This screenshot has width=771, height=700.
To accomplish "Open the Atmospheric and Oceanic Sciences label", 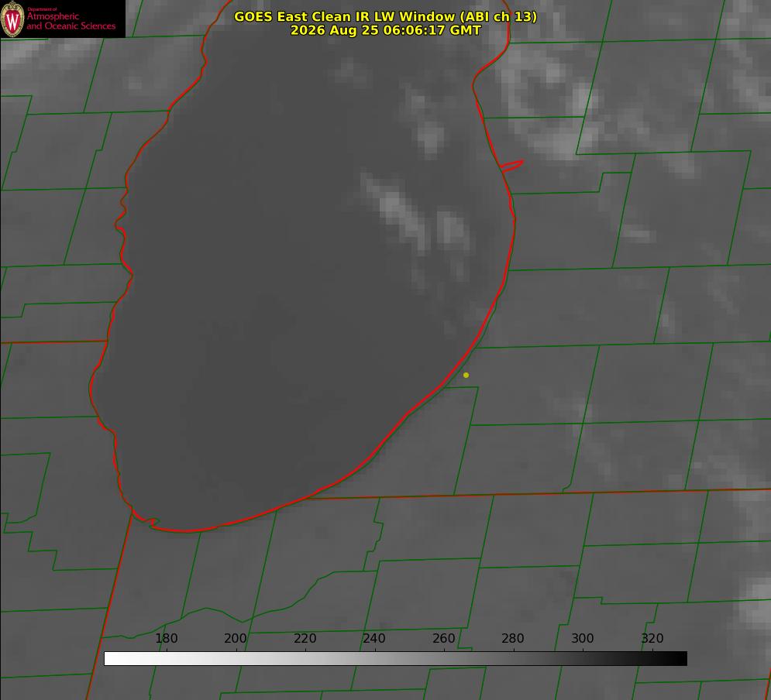I will coord(71,21).
